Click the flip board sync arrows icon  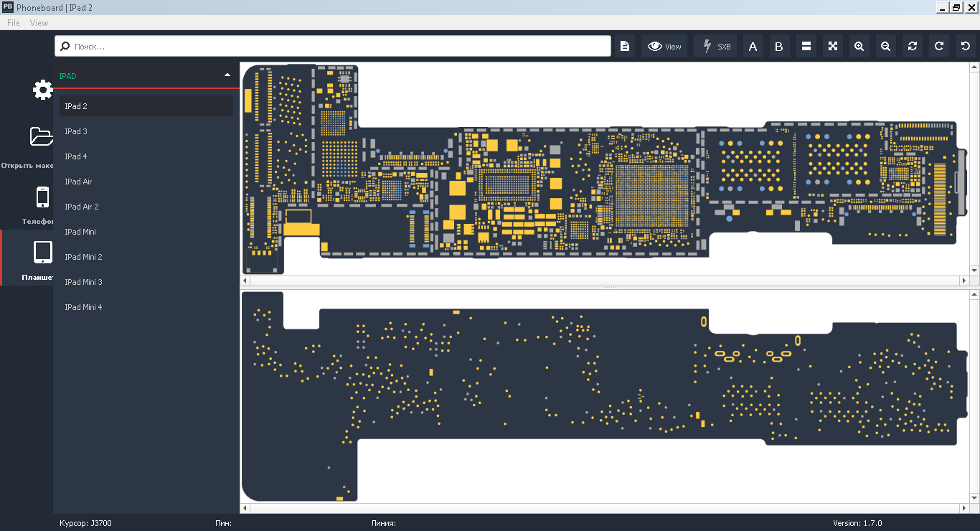pos(912,47)
